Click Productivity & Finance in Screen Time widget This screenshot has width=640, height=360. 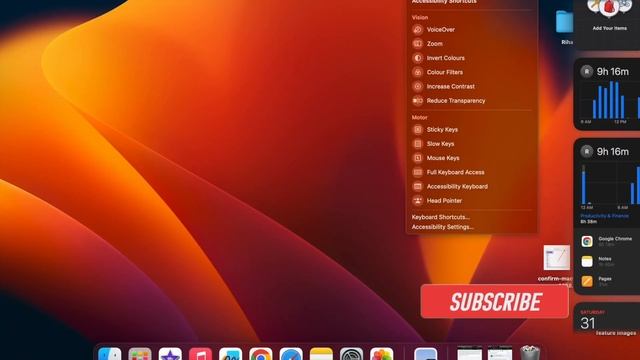604,216
